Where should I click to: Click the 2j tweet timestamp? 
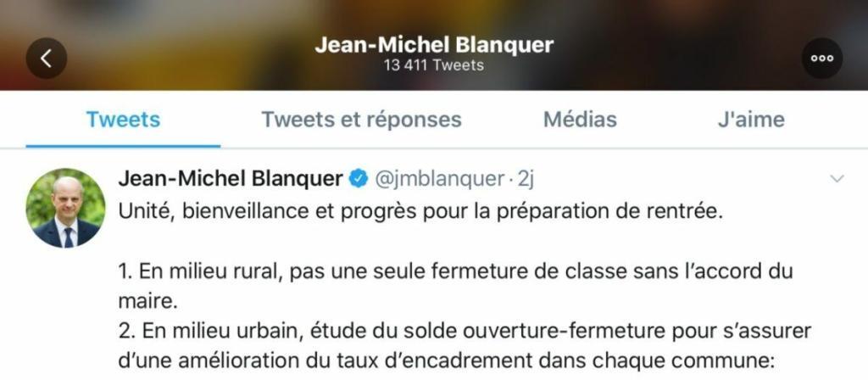tap(526, 179)
